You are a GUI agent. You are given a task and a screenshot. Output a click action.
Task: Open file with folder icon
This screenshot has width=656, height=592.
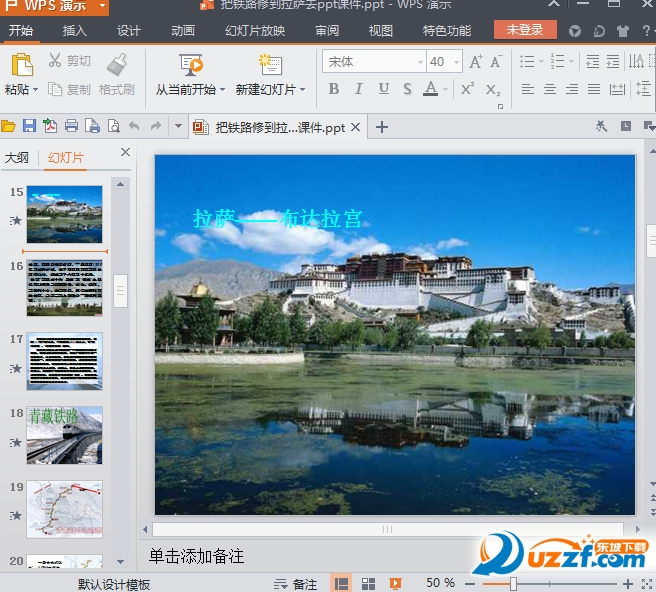point(8,126)
